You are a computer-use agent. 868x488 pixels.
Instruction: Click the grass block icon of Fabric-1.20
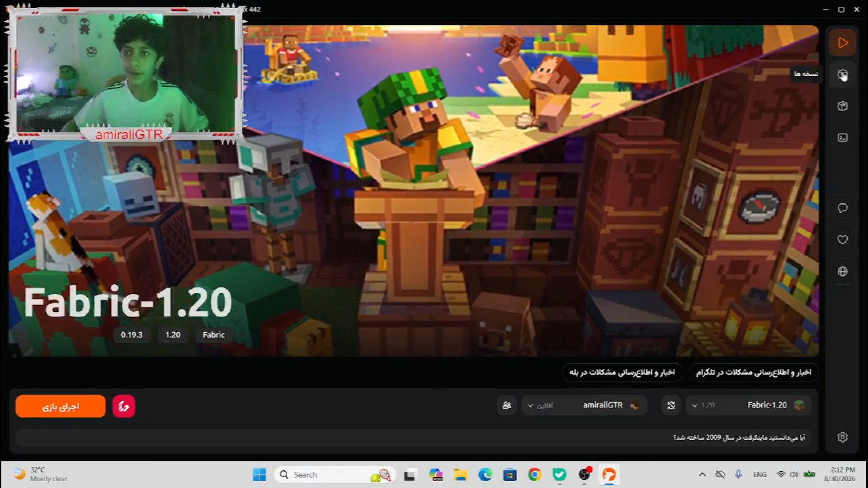tap(799, 405)
